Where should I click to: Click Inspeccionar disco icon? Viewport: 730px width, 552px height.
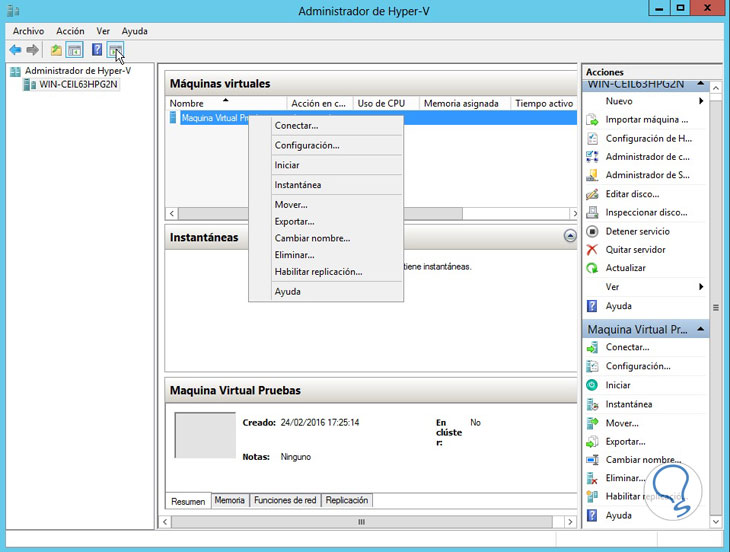pyautogui.click(x=592, y=213)
